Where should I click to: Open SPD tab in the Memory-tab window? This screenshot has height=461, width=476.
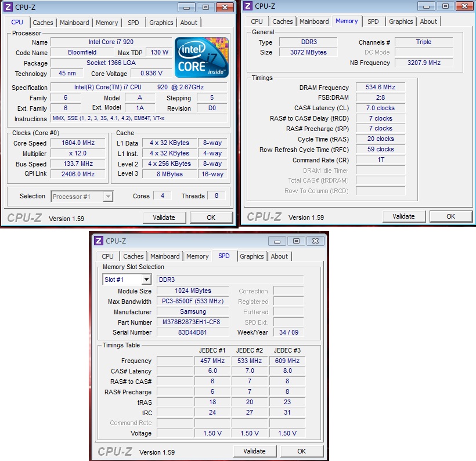click(373, 21)
